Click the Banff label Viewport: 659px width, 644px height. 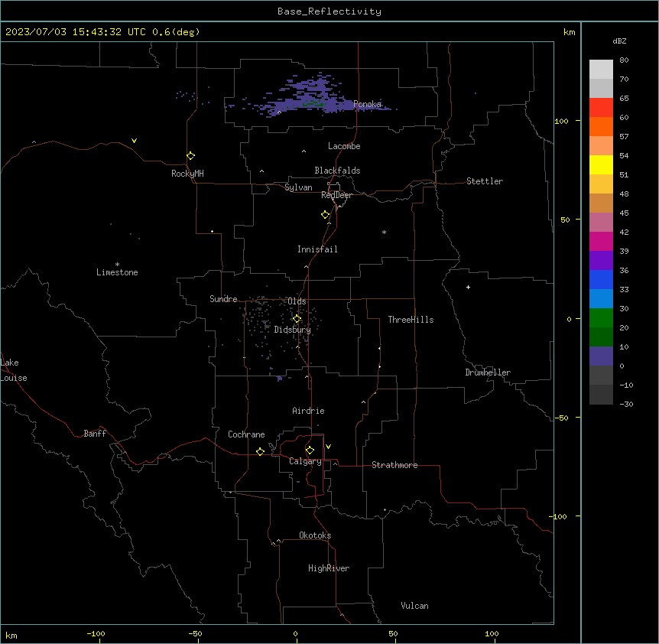click(x=95, y=434)
